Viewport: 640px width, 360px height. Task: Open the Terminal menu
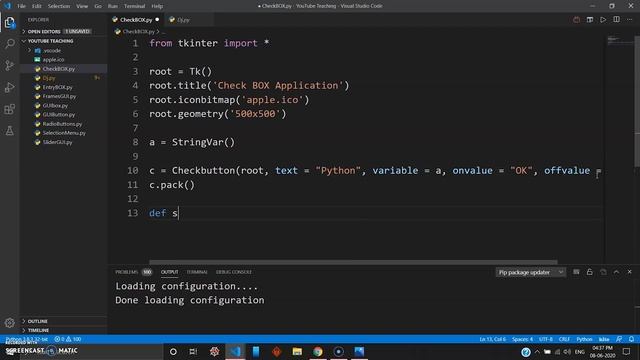coord(134,6)
